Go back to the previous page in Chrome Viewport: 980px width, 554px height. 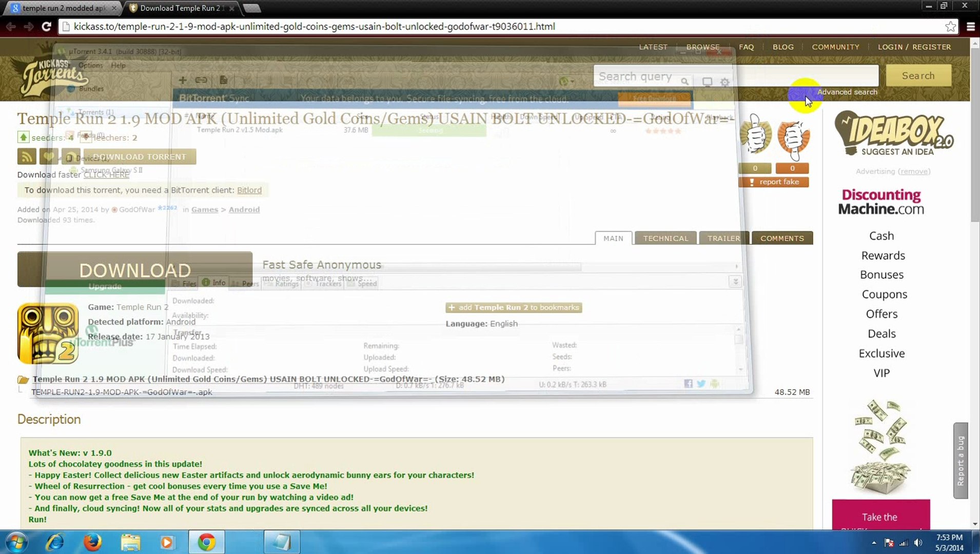[11, 27]
